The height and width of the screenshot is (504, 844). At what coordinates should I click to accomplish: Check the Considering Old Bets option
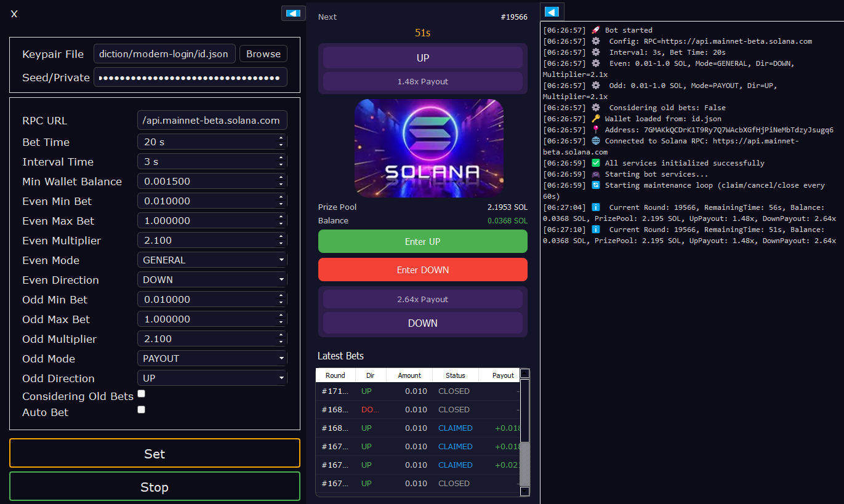point(141,393)
